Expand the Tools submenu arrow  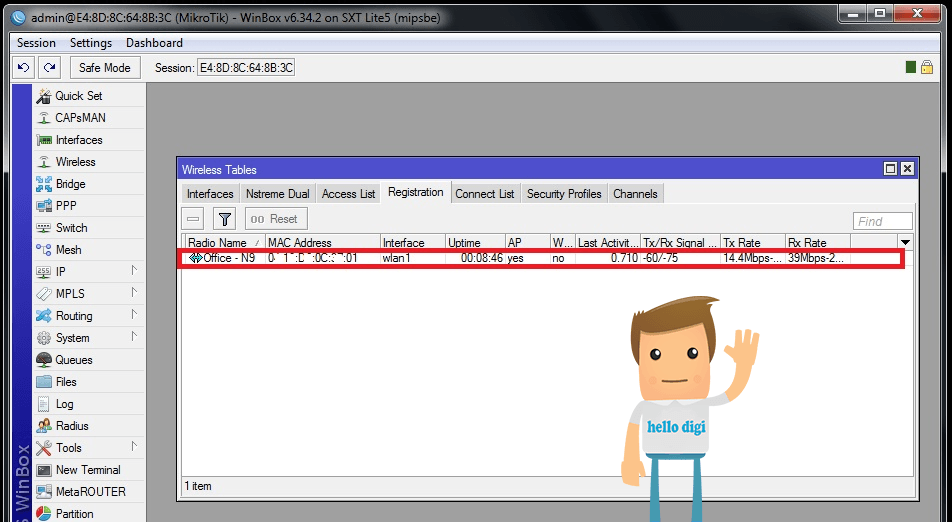tap(134, 447)
